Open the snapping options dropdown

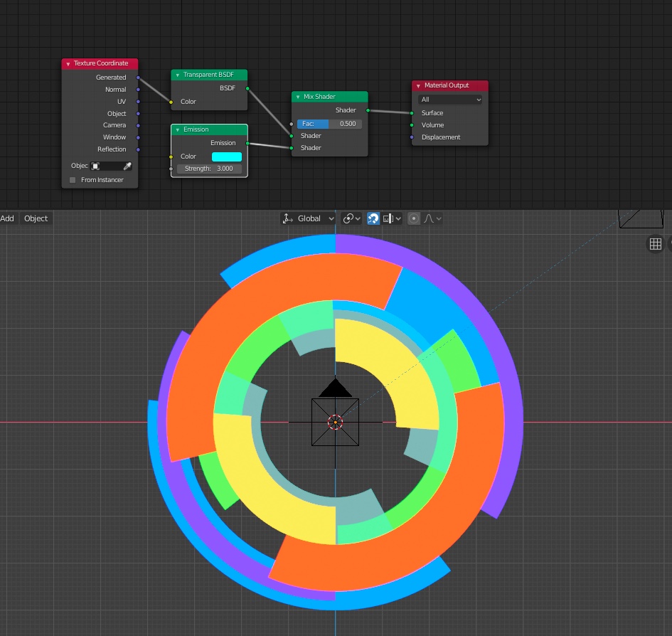pyautogui.click(x=392, y=218)
